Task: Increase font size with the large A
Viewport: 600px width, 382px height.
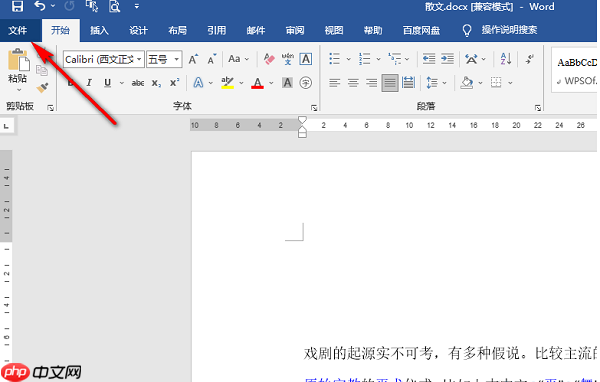Action: pos(194,59)
